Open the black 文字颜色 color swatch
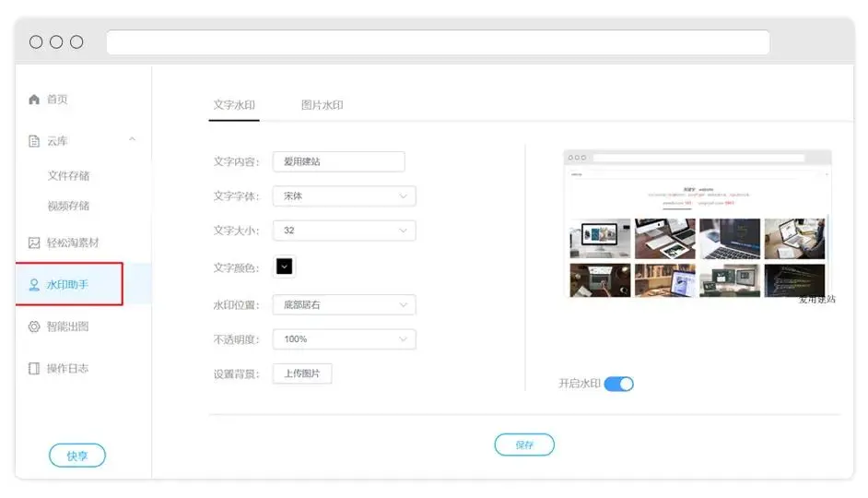This screenshot has height=498, width=868. (285, 267)
